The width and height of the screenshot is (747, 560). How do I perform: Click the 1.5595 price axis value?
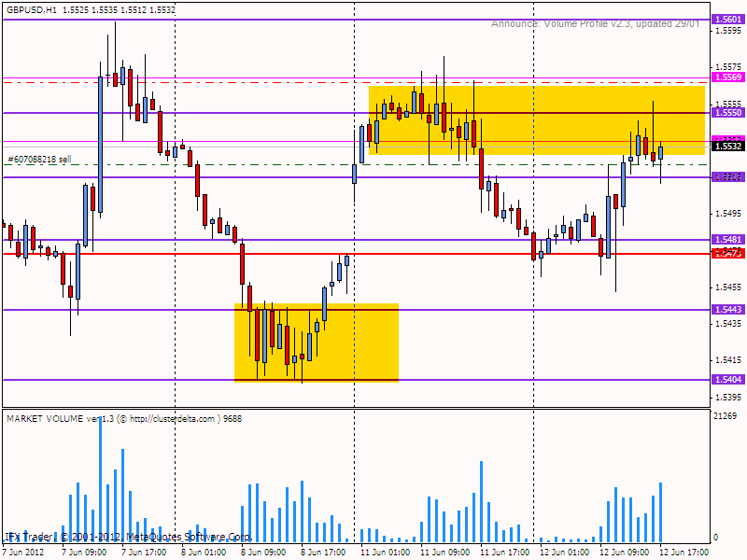click(x=726, y=32)
